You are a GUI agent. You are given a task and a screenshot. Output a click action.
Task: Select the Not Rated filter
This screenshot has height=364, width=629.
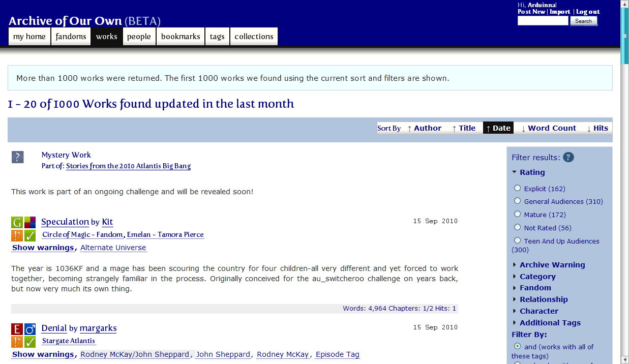click(518, 227)
